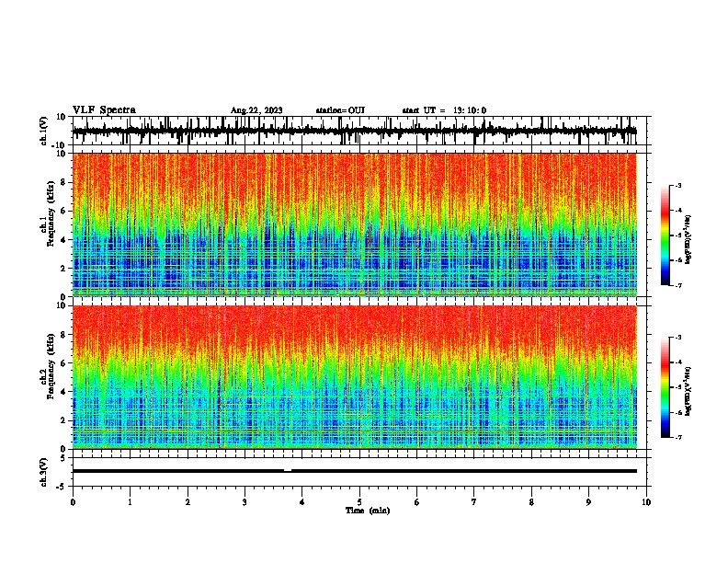Click the time axis tick label '2'
This screenshot has width=728, height=563.
point(188,502)
